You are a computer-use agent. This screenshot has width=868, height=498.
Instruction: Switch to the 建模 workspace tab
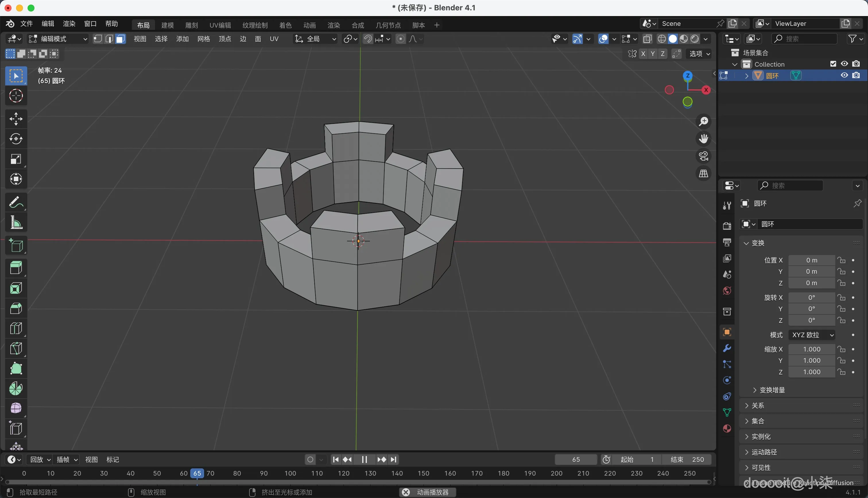coord(167,25)
